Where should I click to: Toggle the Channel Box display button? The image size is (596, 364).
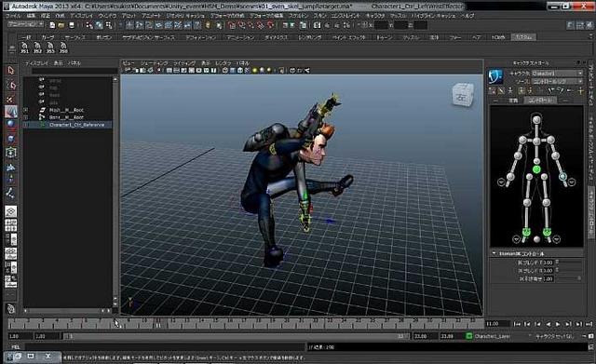(589, 25)
